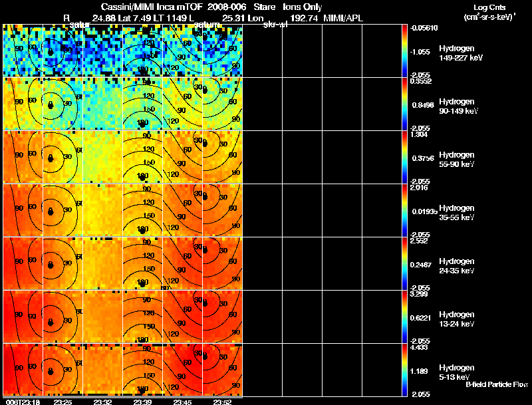Click the color bar for 13-24 keV
This screenshot has height=405, width=532.
pos(404,317)
